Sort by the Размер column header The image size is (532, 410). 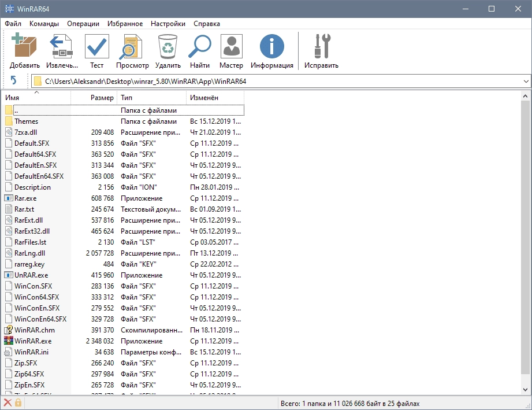click(94, 98)
